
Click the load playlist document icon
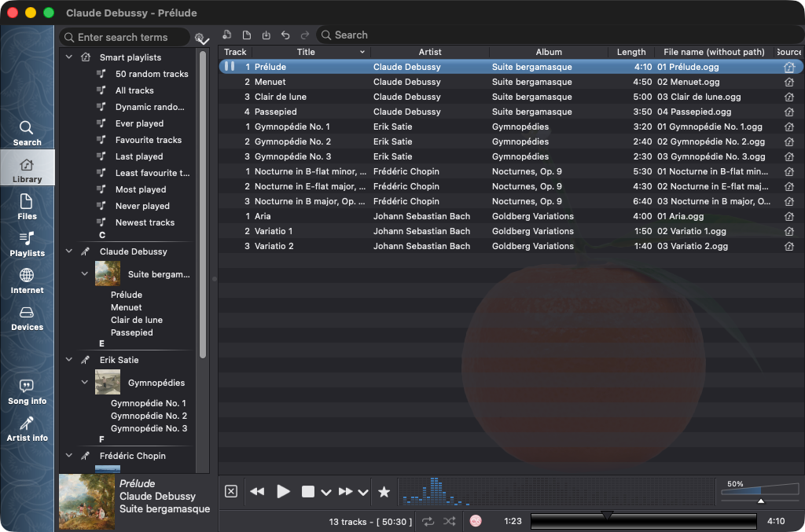(246, 35)
